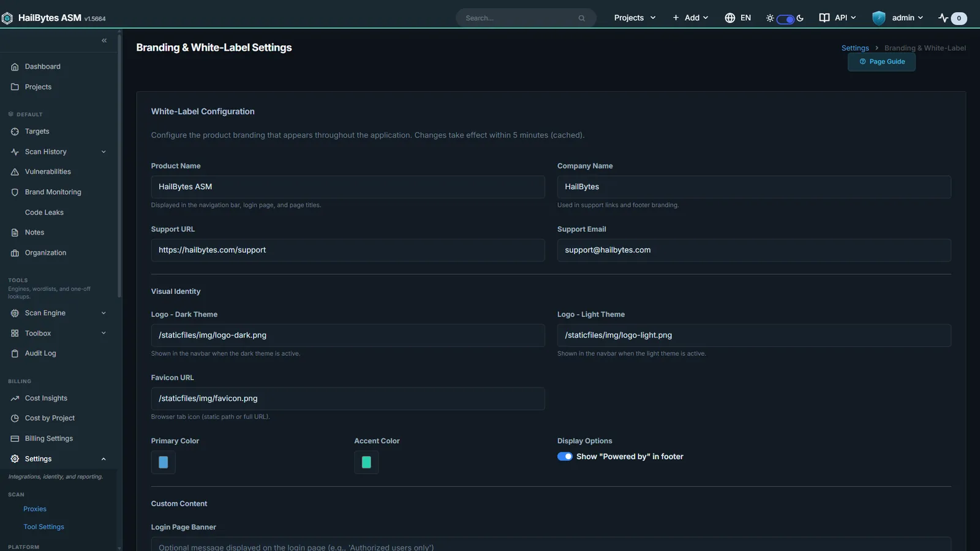Open the Projects dropdown in top bar
Screen dimensions: 980x551
[x=635, y=18]
